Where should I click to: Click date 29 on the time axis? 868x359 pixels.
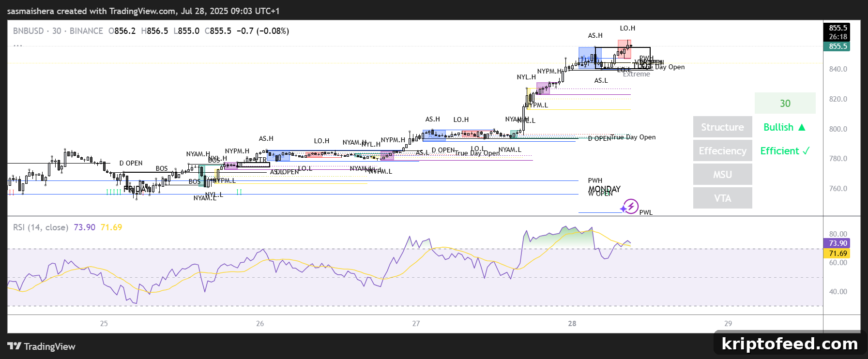(x=728, y=324)
